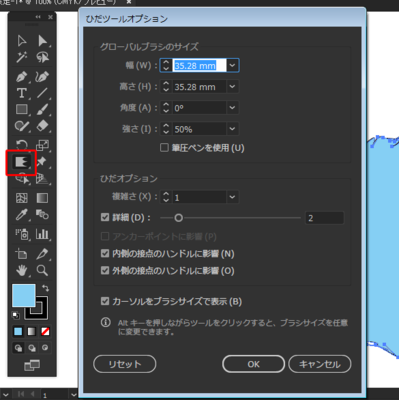Click the 角度 (A) angle stepper arrows

166,108
